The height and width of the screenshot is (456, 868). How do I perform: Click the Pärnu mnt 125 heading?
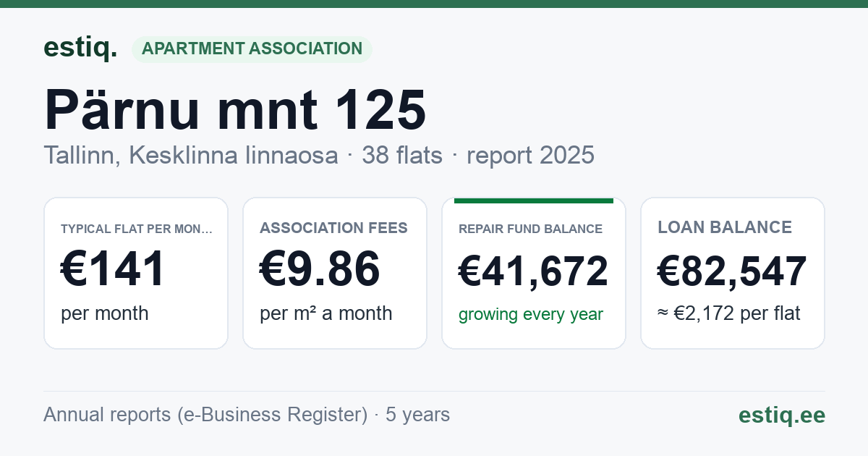[x=235, y=110]
